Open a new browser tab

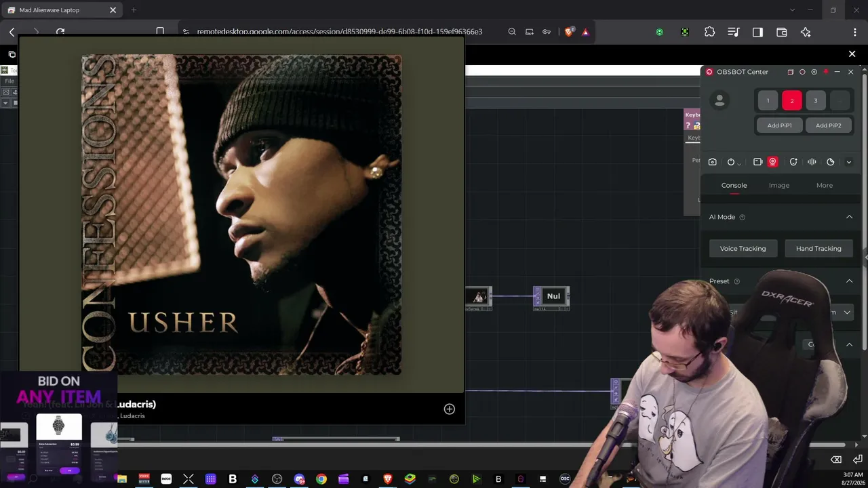click(x=134, y=10)
